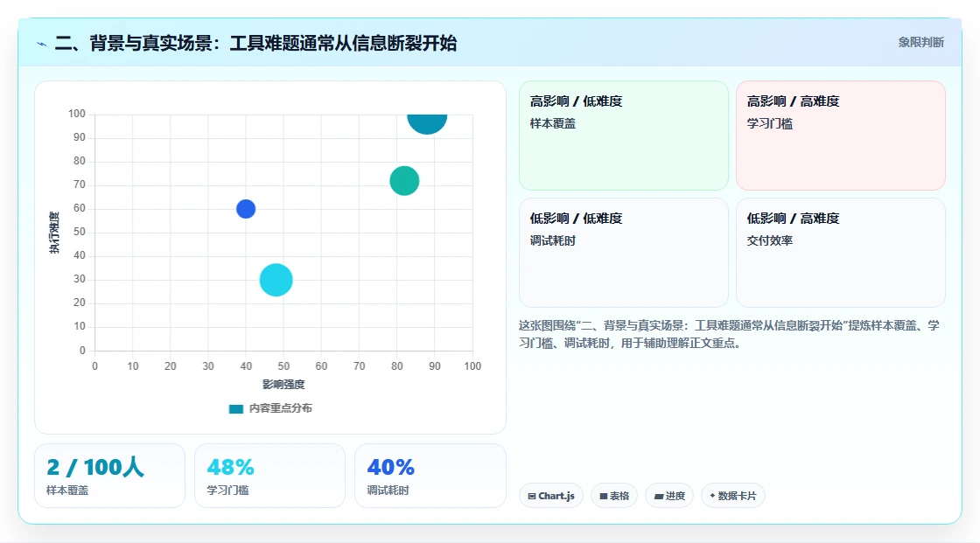Click the 交付效率 text in the quadrant card
Screen dimensions: 980x543
769,240
